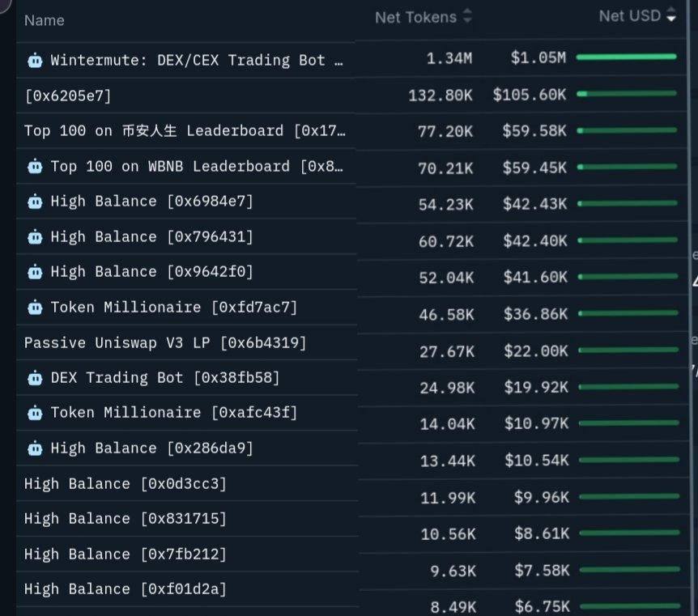The image size is (698, 616).
Task: Open Top 100 on 币安人生 Leaderboard entry
Action: pos(185,131)
